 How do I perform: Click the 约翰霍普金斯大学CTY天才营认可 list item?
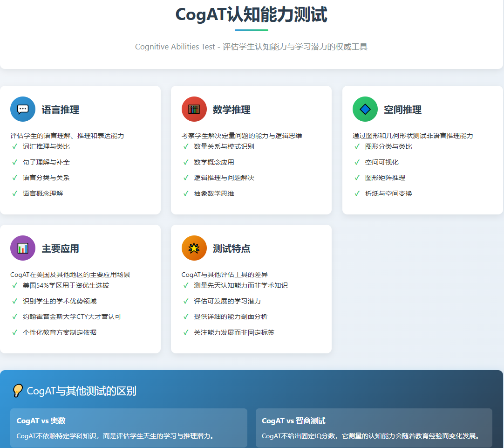tap(72, 317)
